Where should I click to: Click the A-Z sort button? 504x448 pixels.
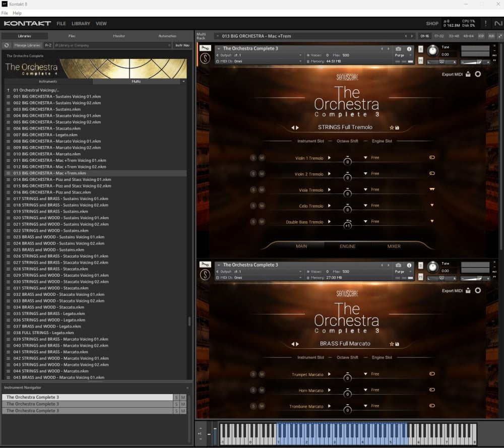(x=48, y=45)
